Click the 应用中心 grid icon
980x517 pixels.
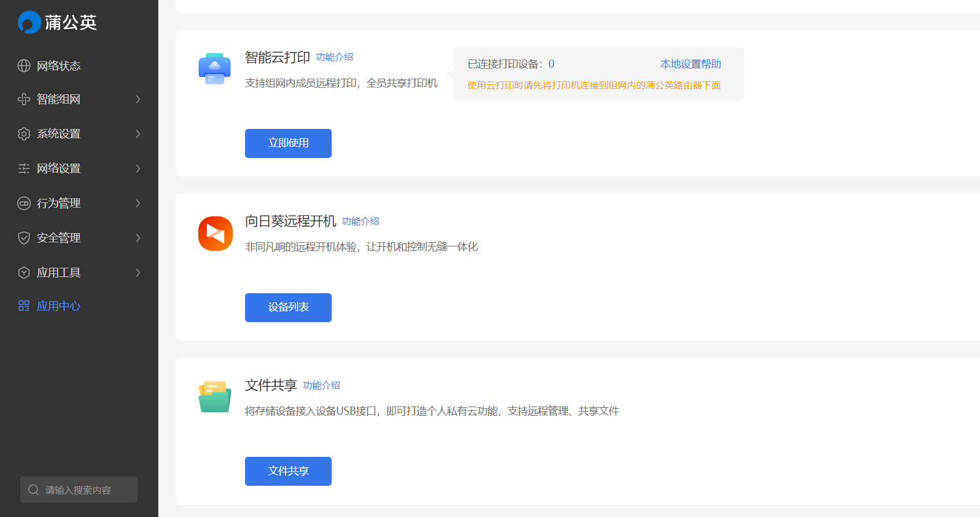point(24,306)
